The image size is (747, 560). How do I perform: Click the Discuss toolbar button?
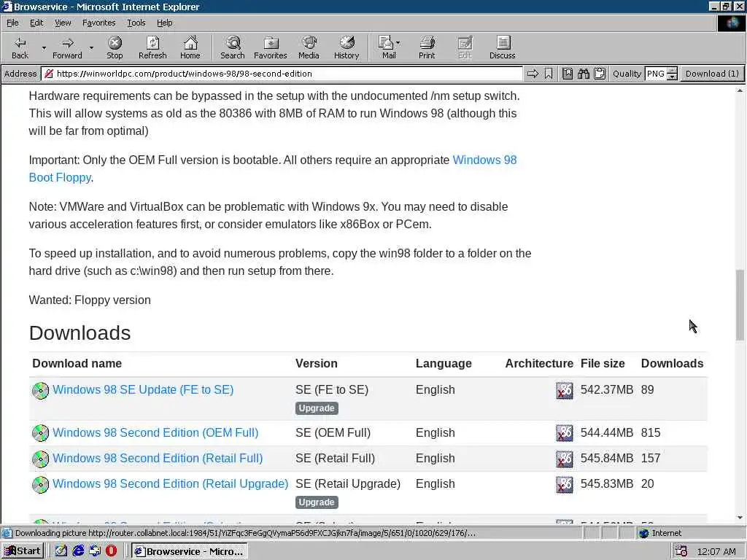click(502, 47)
